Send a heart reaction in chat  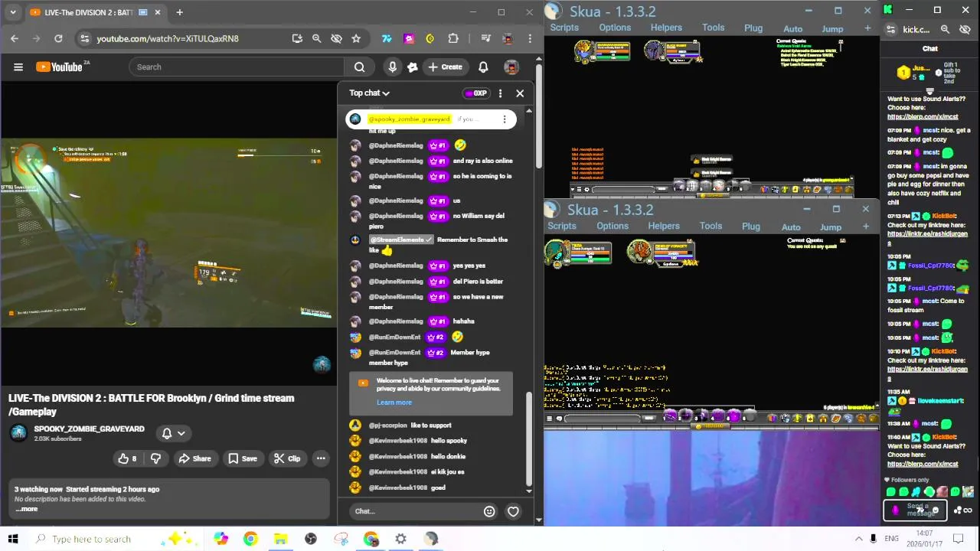[x=513, y=511]
